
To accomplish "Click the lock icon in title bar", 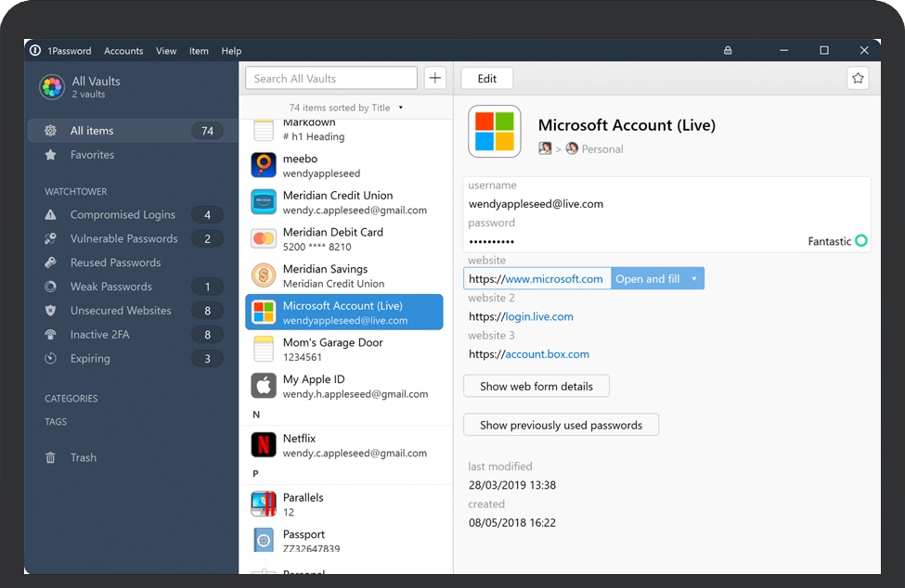I will [728, 51].
